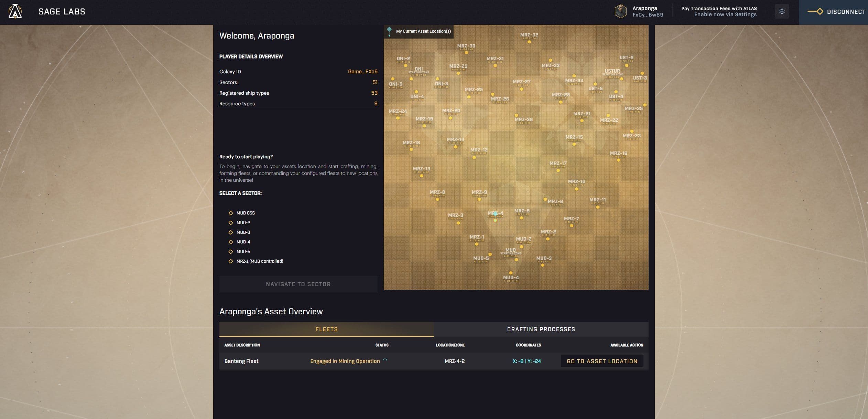Click the SAGE LABS title
Image resolution: width=868 pixels, height=419 pixels.
click(x=62, y=12)
